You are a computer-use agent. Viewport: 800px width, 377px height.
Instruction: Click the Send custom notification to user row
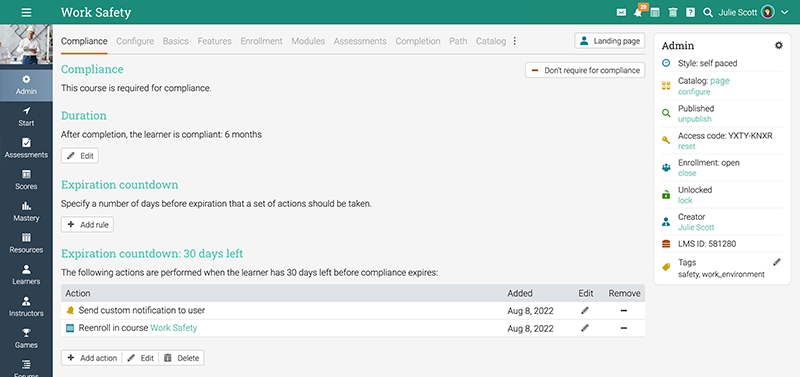(x=353, y=310)
